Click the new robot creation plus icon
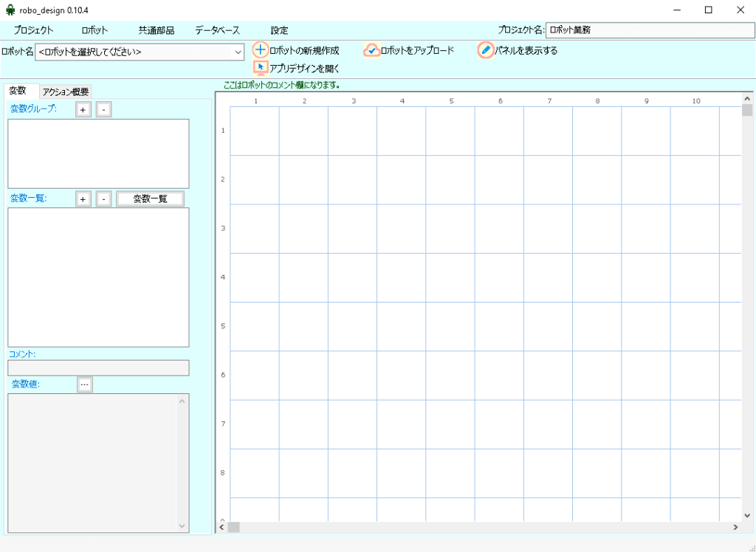 point(260,50)
